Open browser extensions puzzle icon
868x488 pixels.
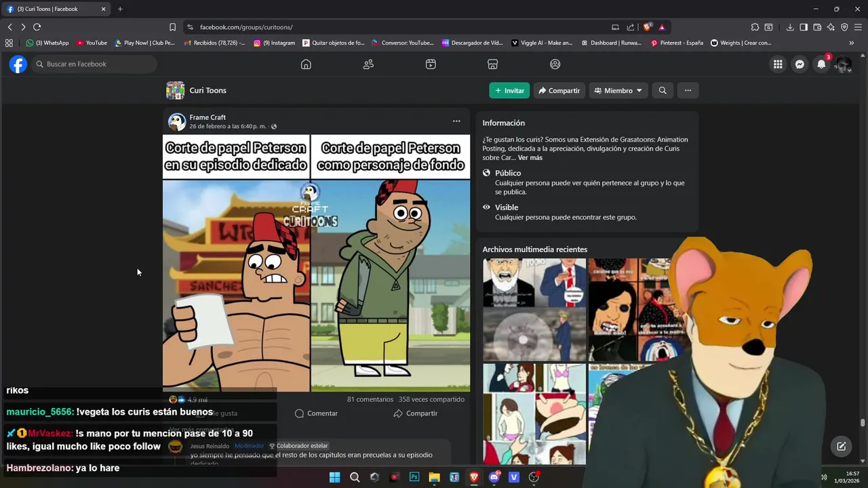pyautogui.click(x=755, y=27)
